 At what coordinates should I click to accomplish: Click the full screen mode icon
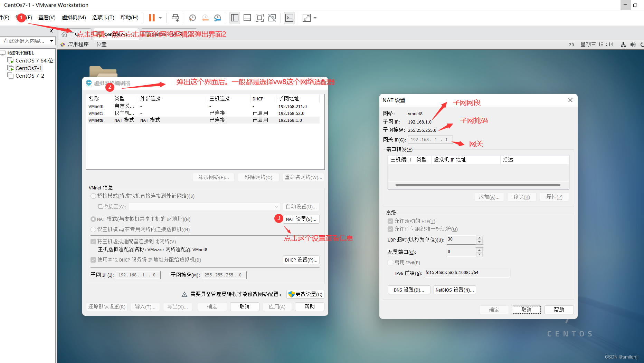(259, 18)
